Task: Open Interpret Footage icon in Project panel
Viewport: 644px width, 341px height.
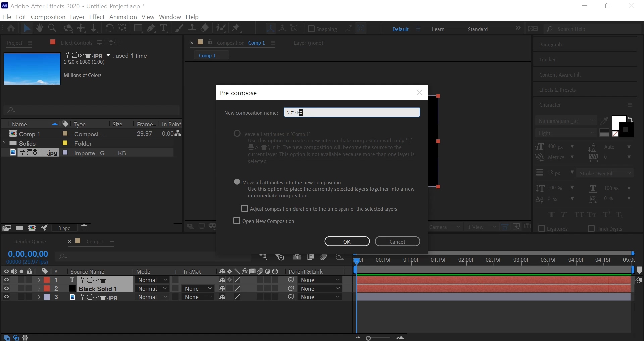Action: coord(7,228)
